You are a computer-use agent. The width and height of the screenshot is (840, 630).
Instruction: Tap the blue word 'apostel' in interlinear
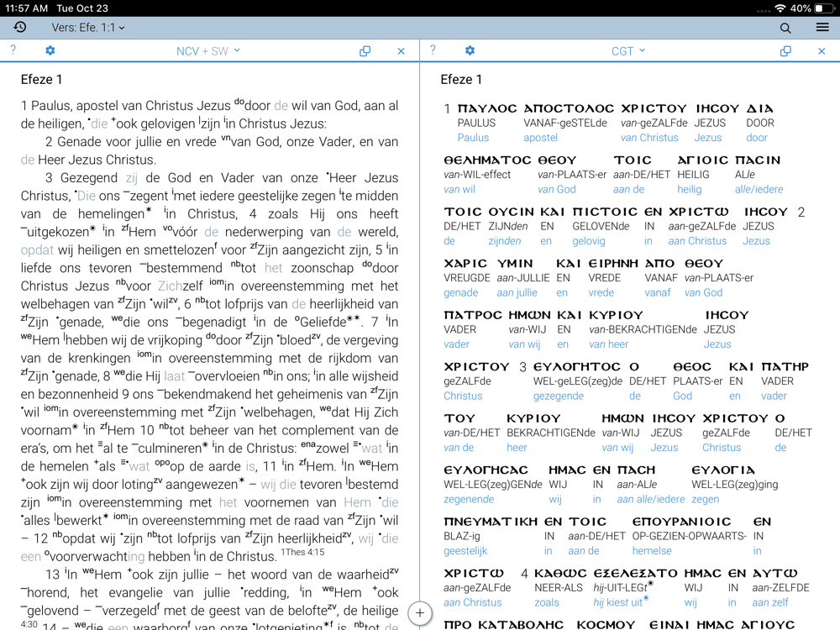[540, 138]
